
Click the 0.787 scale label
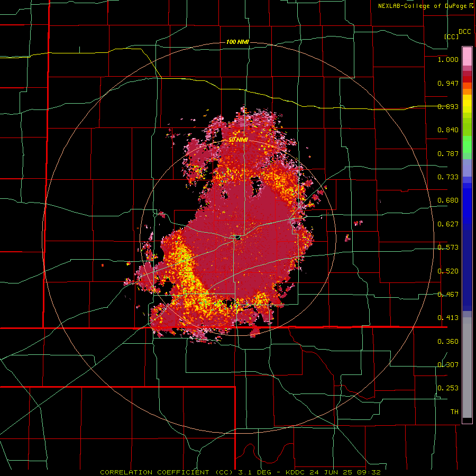coord(448,153)
